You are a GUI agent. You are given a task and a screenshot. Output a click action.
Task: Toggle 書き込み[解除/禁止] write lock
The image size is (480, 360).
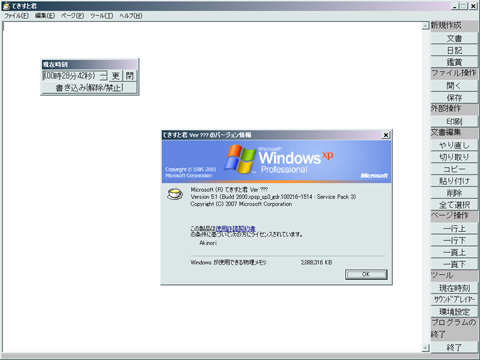89,88
